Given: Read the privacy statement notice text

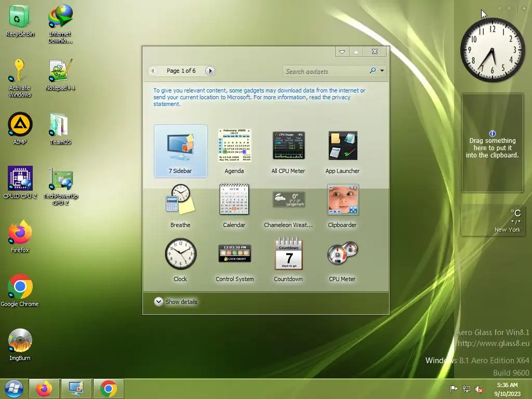Looking at the screenshot, I should pyautogui.click(x=259, y=97).
